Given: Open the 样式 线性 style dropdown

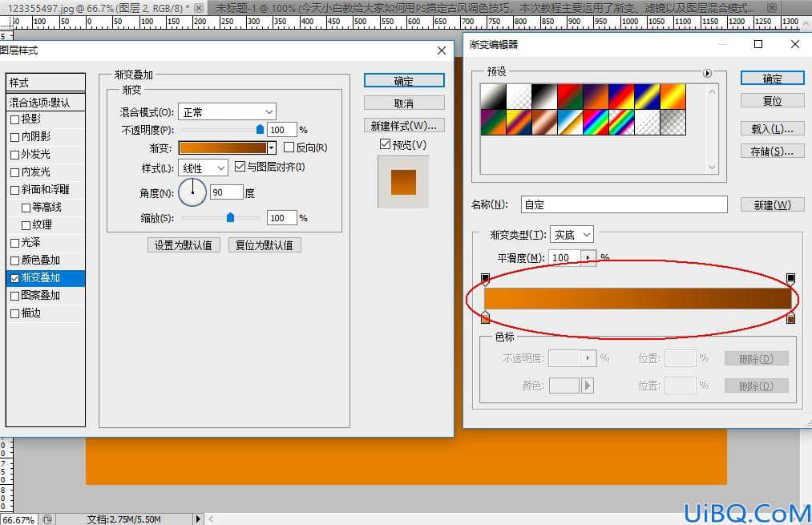Looking at the screenshot, I should coord(203,168).
